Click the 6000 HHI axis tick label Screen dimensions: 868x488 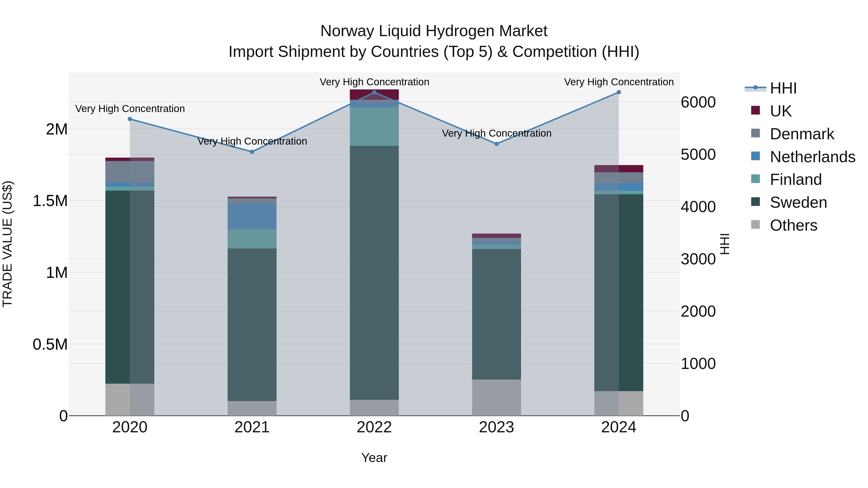point(698,102)
